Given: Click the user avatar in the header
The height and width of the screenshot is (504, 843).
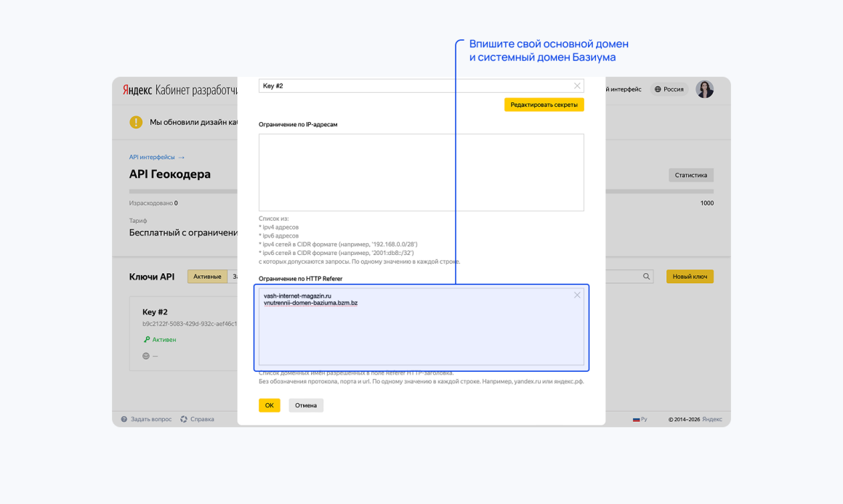Looking at the screenshot, I should pos(704,89).
